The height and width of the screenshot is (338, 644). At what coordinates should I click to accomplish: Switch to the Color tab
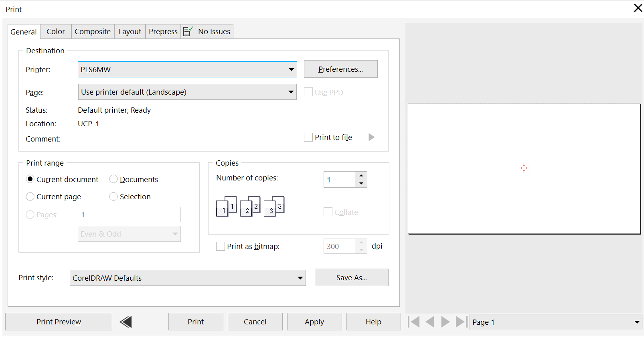(x=55, y=32)
